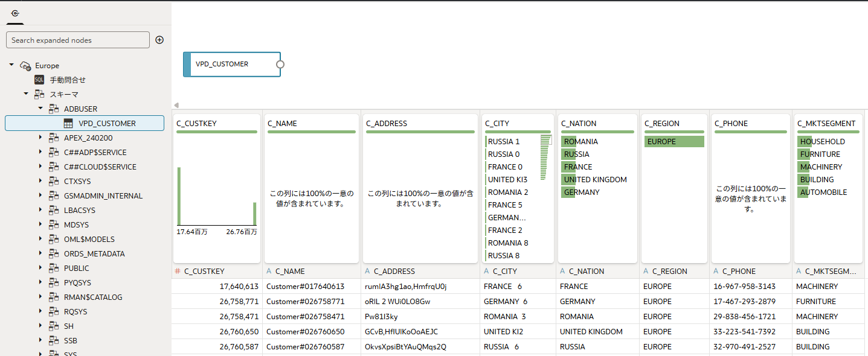Click the table icon beside VPD_CUSTOMER

[68, 123]
